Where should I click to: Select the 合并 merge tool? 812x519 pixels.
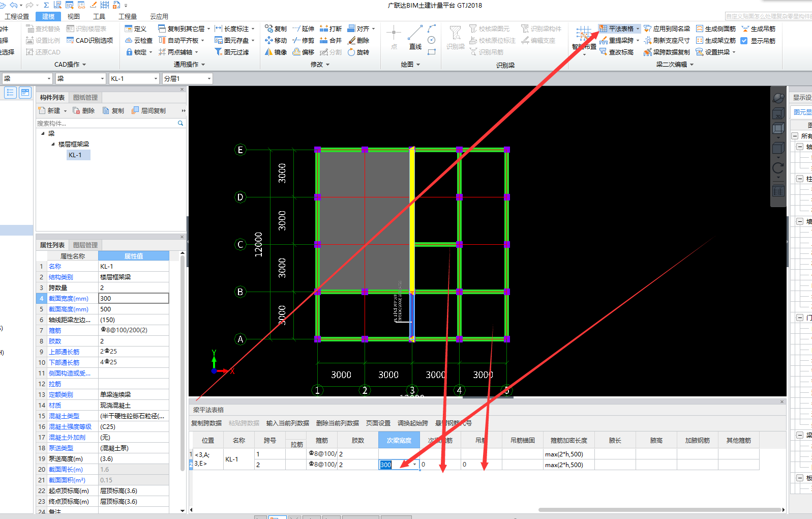click(330, 40)
